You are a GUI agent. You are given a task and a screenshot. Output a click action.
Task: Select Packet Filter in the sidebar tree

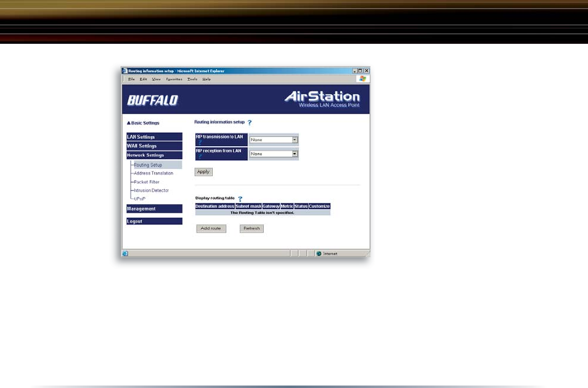147,182
